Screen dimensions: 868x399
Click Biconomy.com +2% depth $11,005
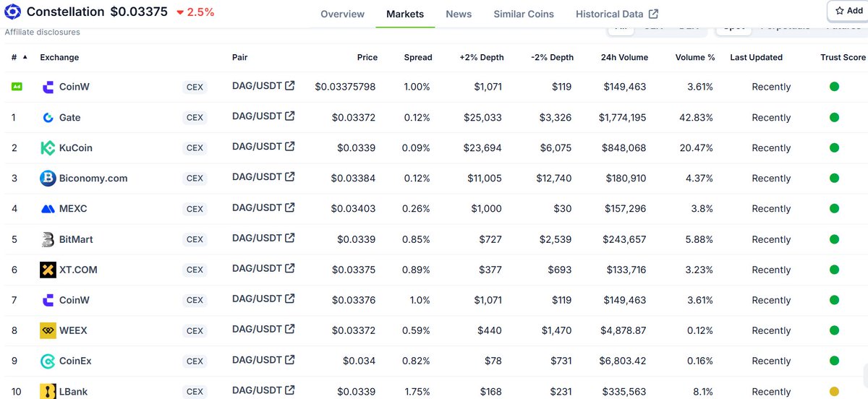pyautogui.click(x=484, y=178)
